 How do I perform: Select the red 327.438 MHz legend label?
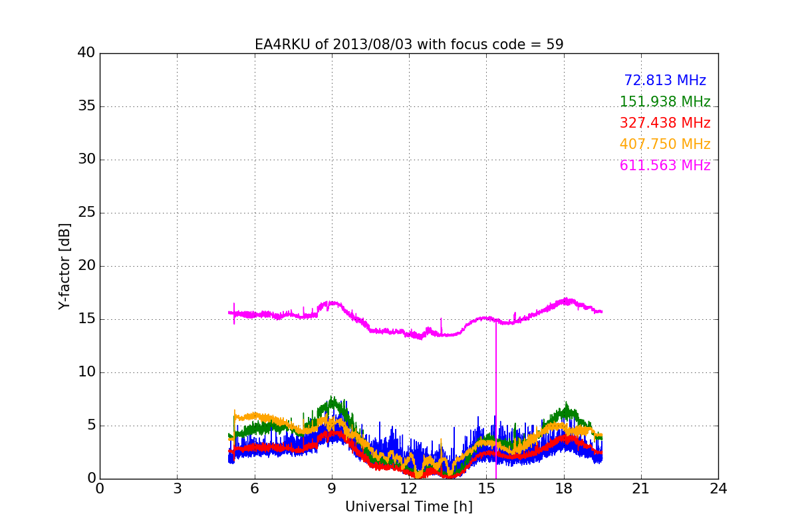pos(665,123)
